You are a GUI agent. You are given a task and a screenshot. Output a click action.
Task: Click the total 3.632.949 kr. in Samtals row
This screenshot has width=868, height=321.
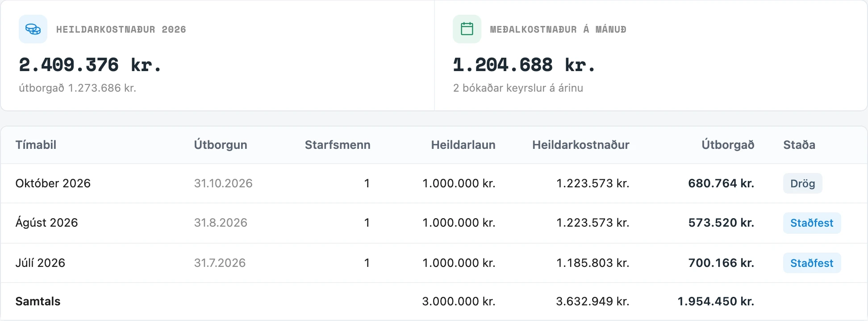coord(593,301)
